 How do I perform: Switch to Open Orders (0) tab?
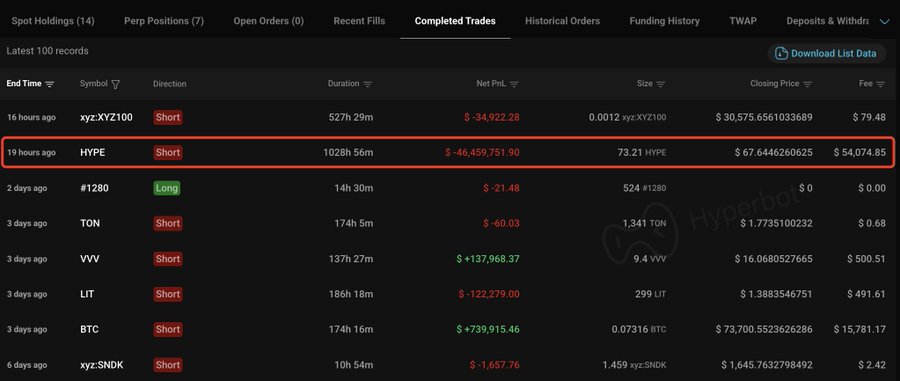click(x=269, y=21)
